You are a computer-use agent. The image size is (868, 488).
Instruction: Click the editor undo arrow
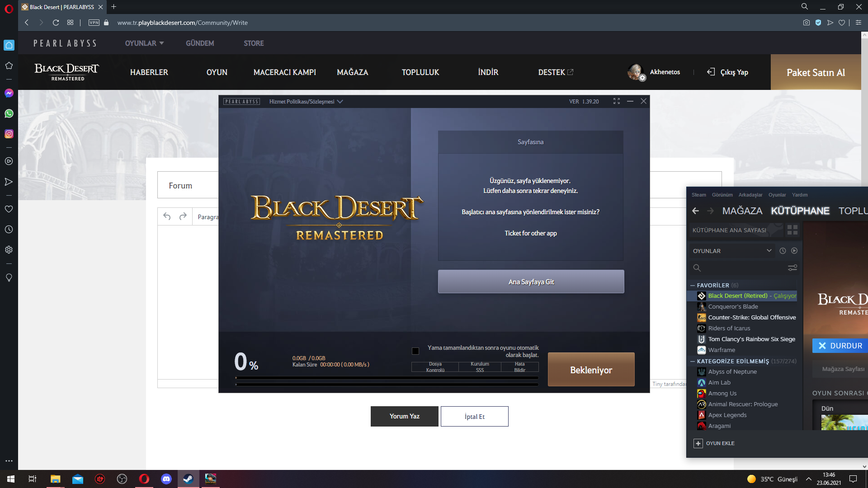(167, 216)
